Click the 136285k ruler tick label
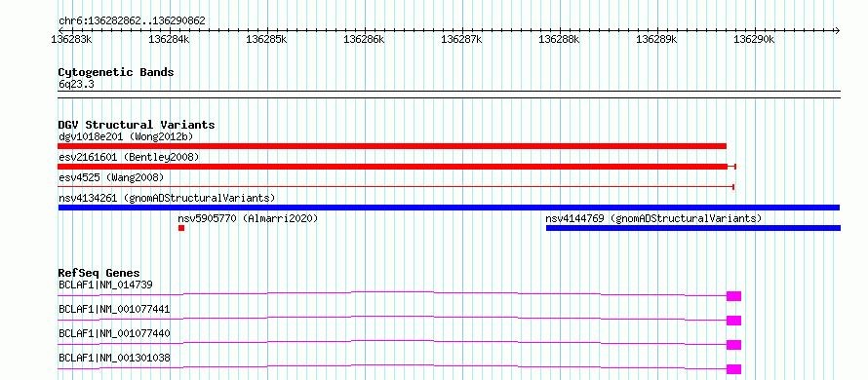Image resolution: width=868 pixels, height=380 pixels. point(266,40)
